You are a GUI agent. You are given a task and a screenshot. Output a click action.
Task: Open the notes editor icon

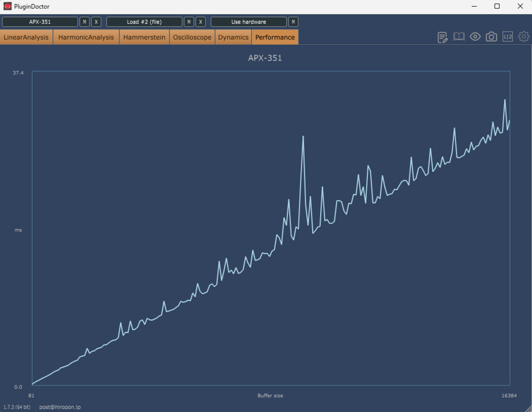pos(443,37)
